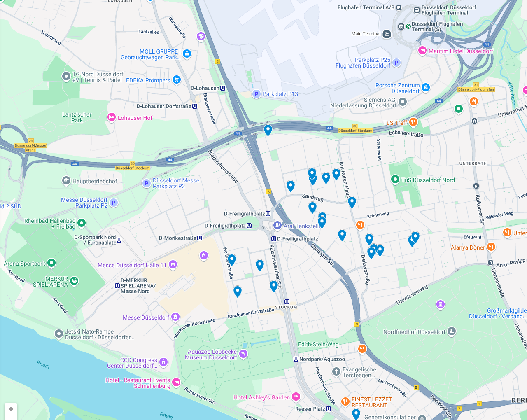Click the zoom in plus button
Image resolution: width=527 pixels, height=420 pixels.
[x=11, y=409]
